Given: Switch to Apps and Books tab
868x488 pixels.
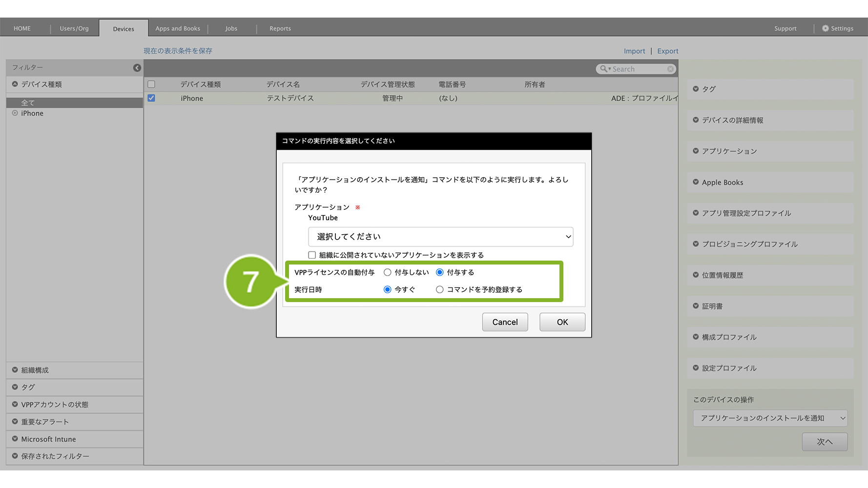Looking at the screenshot, I should 178,28.
